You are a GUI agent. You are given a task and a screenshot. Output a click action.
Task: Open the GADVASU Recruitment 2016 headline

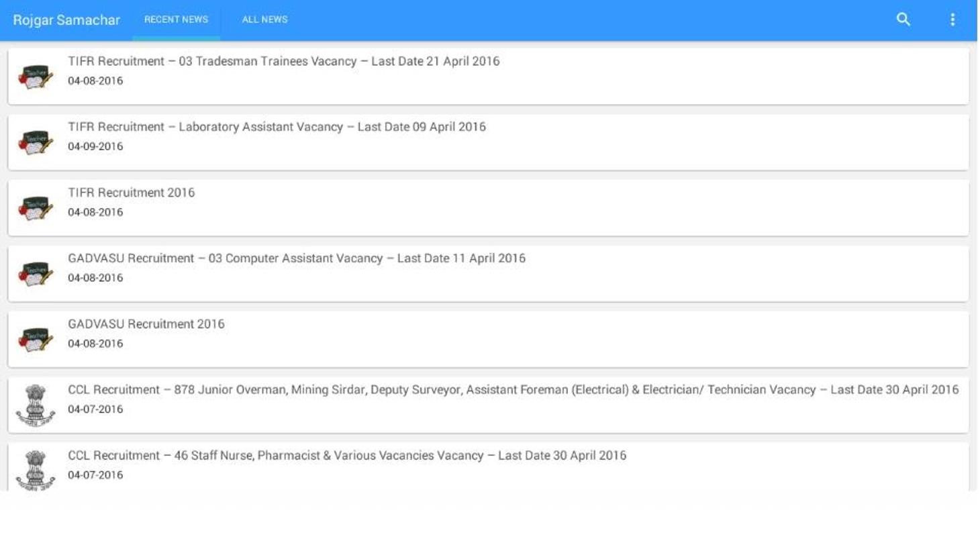point(146,324)
